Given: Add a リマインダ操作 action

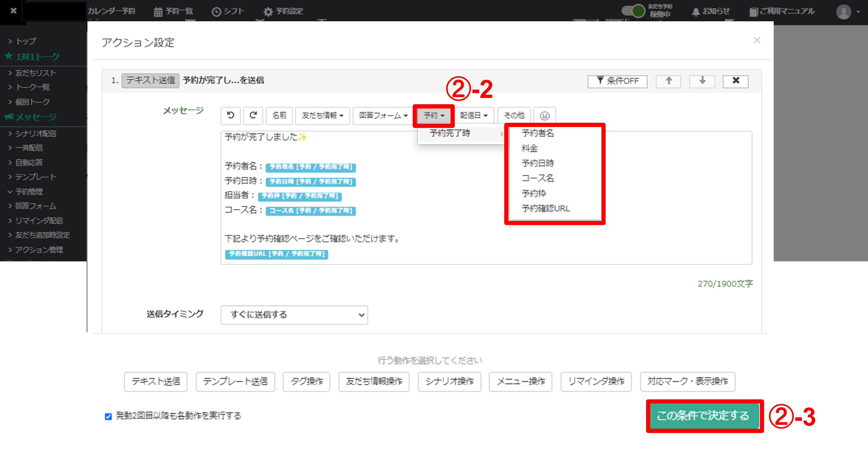Looking at the screenshot, I should tap(596, 381).
